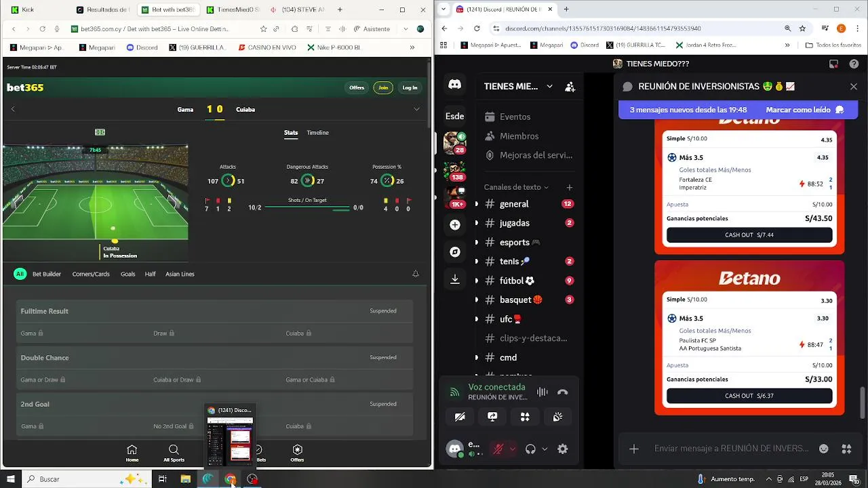The height and width of the screenshot is (488, 868).
Task: Open the soundboard in Discord voice panel
Action: tap(557, 417)
